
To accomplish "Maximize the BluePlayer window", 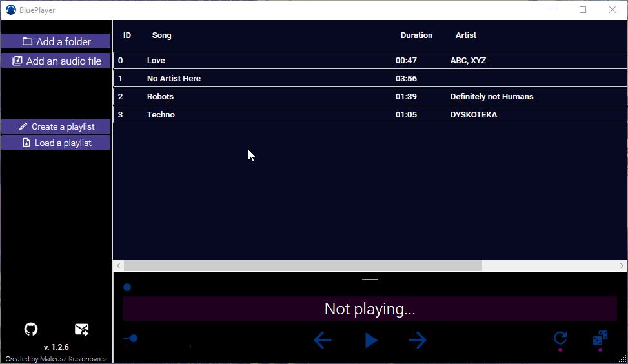I will (583, 10).
